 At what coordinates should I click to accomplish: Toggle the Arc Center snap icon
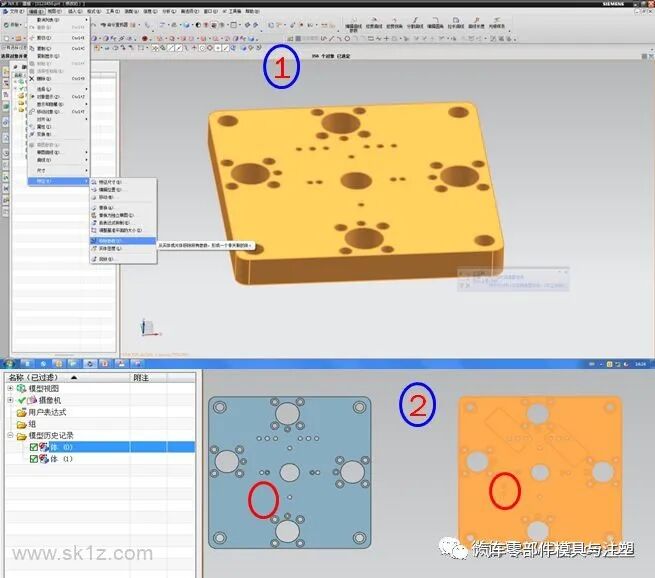[202, 48]
